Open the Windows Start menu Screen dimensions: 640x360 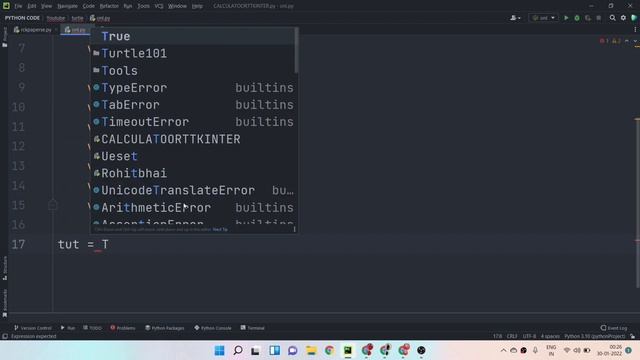[220, 350]
